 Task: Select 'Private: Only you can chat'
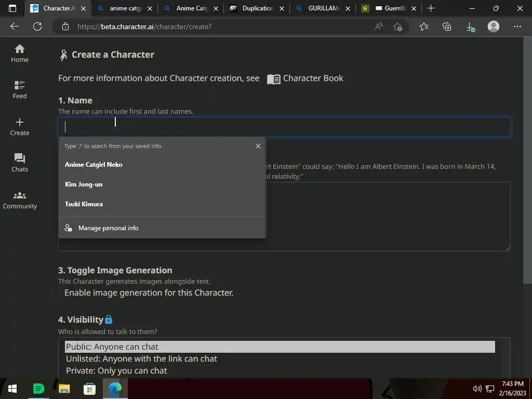pyautogui.click(x=280, y=370)
